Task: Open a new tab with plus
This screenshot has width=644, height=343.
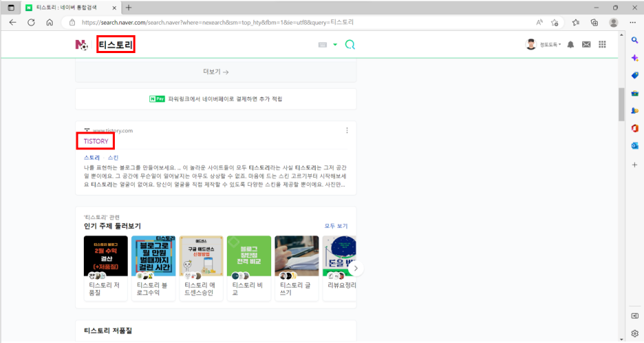Action: tap(129, 8)
